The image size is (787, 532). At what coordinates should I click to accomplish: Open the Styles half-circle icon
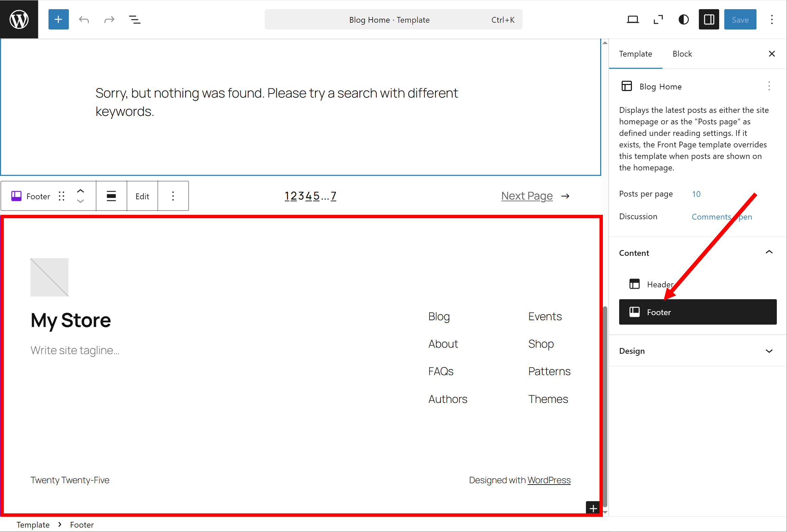coord(683,20)
